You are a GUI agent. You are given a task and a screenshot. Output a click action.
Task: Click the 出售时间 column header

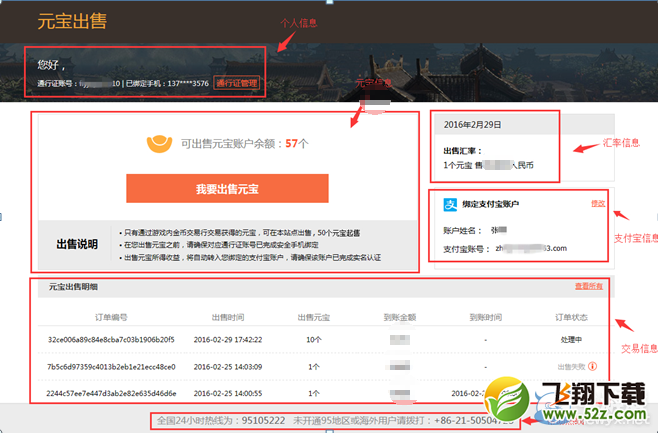(230, 317)
